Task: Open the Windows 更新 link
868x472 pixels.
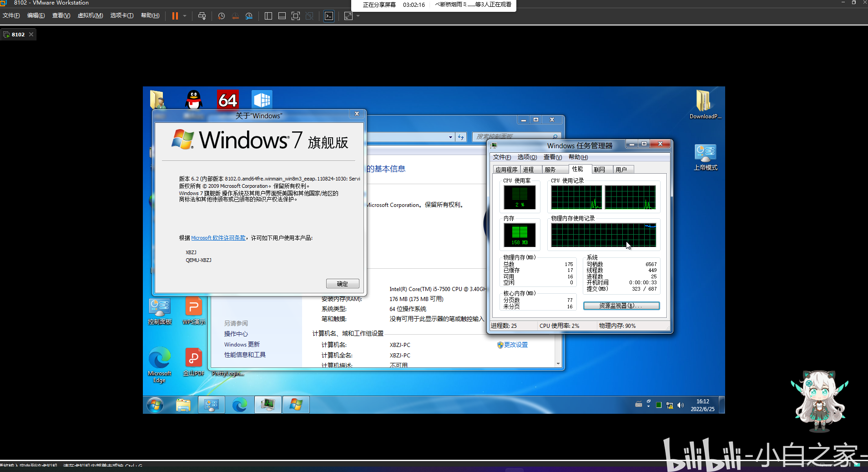Action: point(242,344)
